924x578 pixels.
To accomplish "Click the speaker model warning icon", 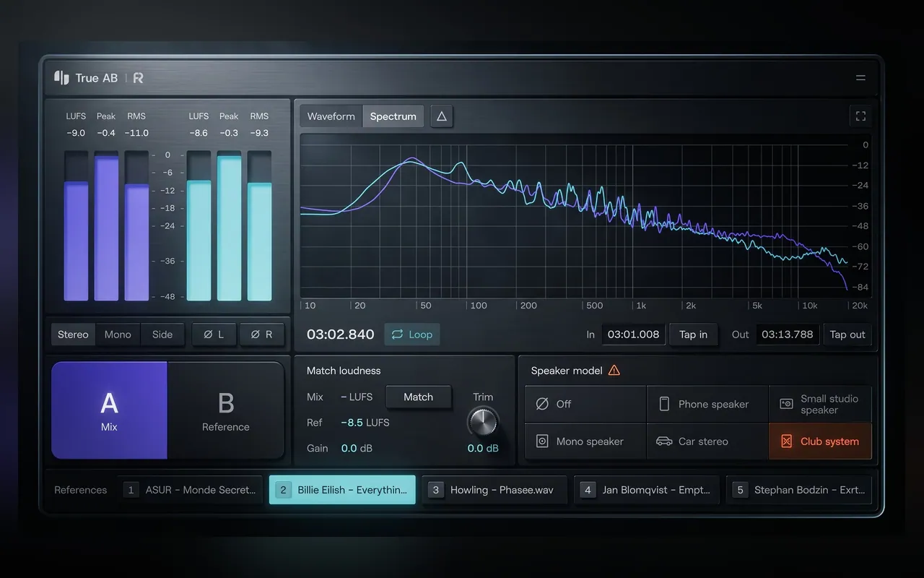I will coord(614,371).
